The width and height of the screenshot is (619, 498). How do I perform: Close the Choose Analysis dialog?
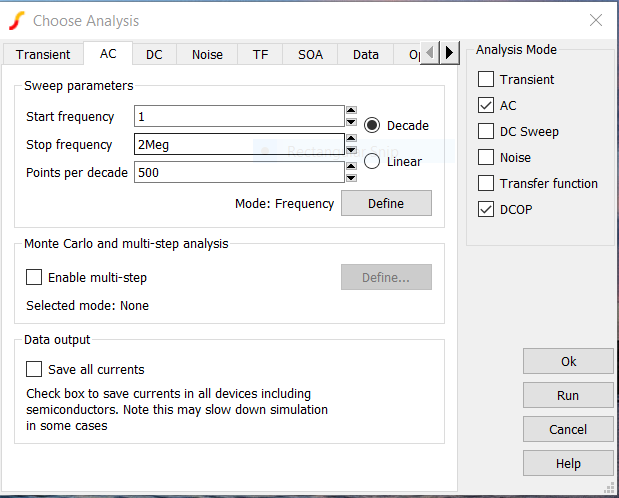(596, 20)
